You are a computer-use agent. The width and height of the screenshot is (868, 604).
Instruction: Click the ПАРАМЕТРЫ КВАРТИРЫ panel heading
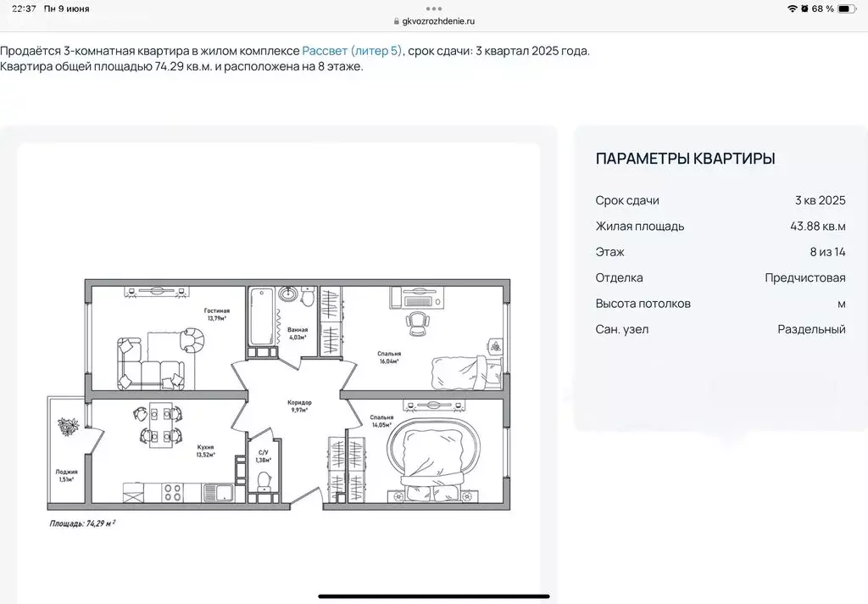tap(685, 159)
